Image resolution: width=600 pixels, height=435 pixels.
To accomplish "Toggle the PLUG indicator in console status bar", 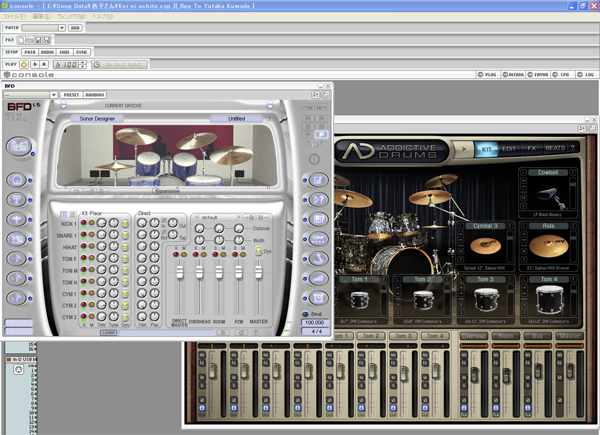I will pyautogui.click(x=487, y=75).
